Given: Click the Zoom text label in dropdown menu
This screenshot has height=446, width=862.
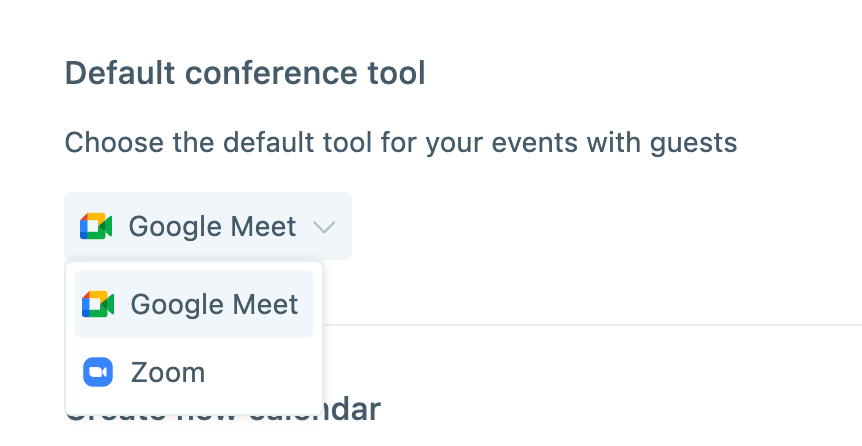Looking at the screenshot, I should 168,373.
